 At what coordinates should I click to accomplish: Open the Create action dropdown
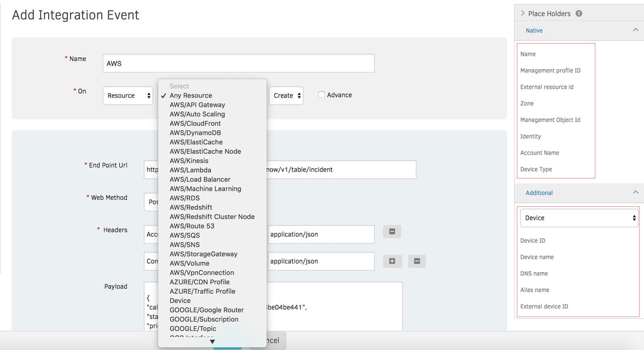coord(286,95)
